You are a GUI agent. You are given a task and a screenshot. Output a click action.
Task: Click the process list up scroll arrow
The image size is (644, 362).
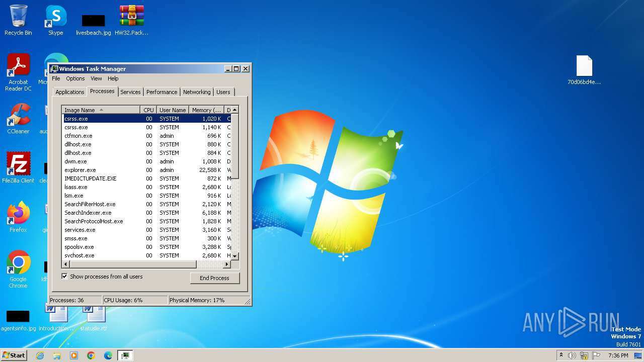(x=234, y=110)
